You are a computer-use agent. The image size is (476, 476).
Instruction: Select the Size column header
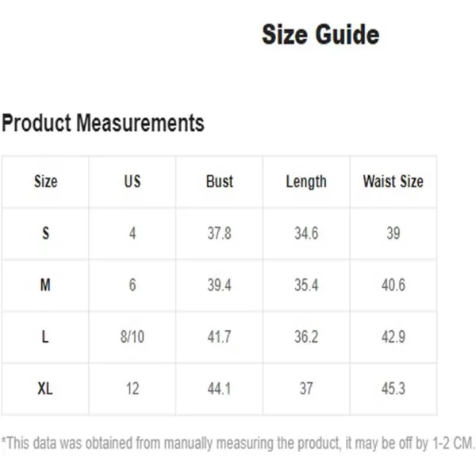pos(45,182)
